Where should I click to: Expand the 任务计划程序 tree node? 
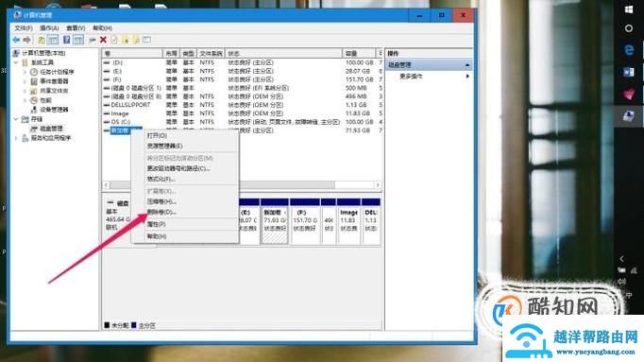25,72
